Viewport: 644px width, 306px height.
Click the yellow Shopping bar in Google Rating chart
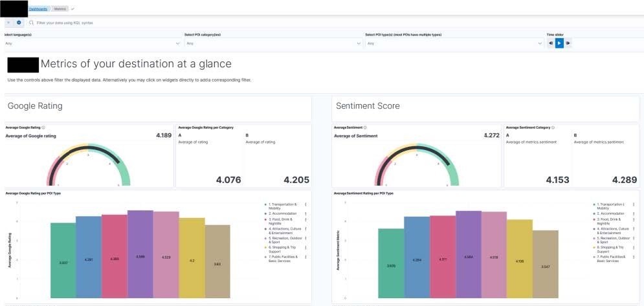pos(192,258)
